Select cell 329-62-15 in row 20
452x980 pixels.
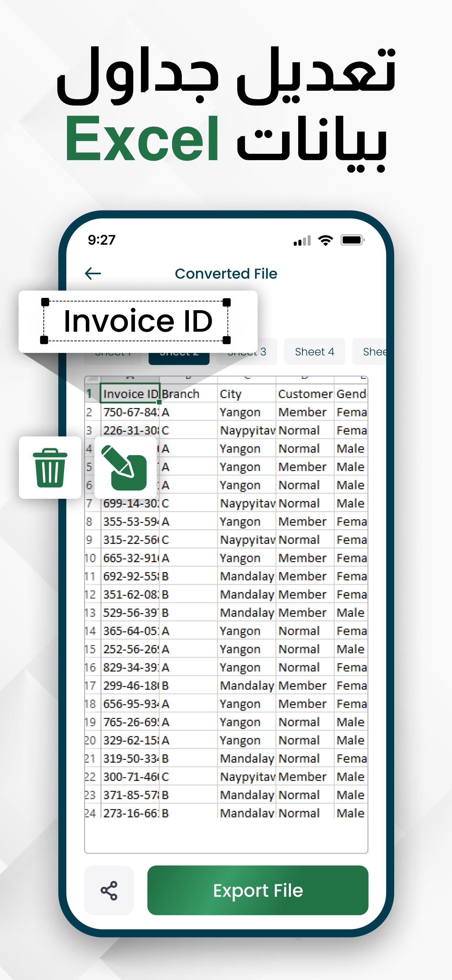(130, 740)
